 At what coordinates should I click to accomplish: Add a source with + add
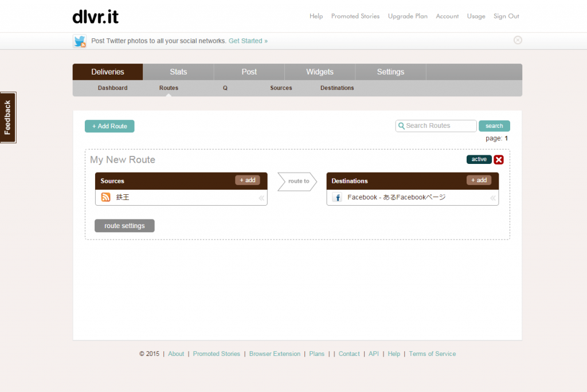click(x=248, y=180)
